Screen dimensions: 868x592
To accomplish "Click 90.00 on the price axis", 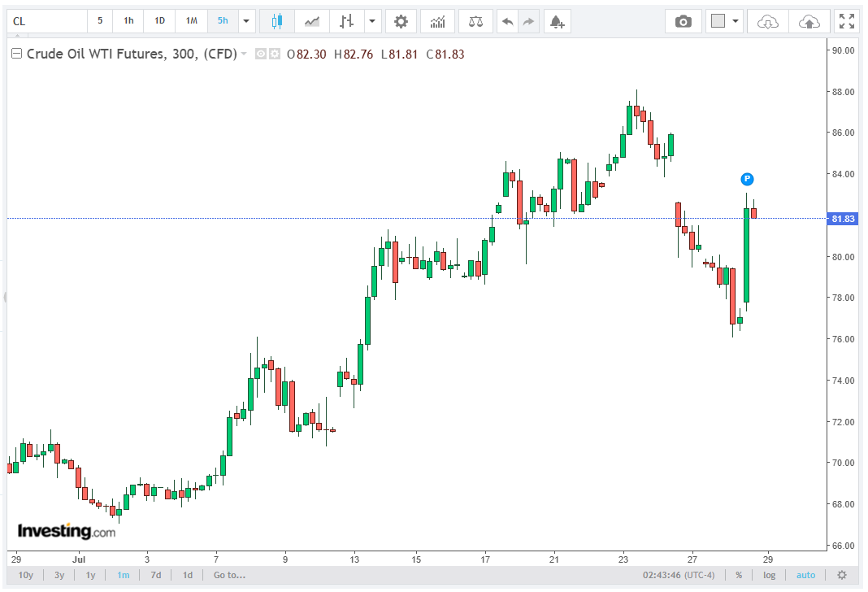I will point(843,50).
